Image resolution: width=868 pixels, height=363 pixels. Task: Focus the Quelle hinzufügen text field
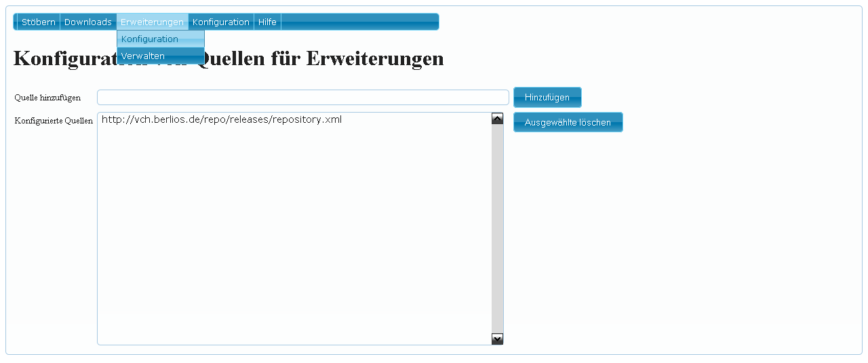tap(302, 98)
